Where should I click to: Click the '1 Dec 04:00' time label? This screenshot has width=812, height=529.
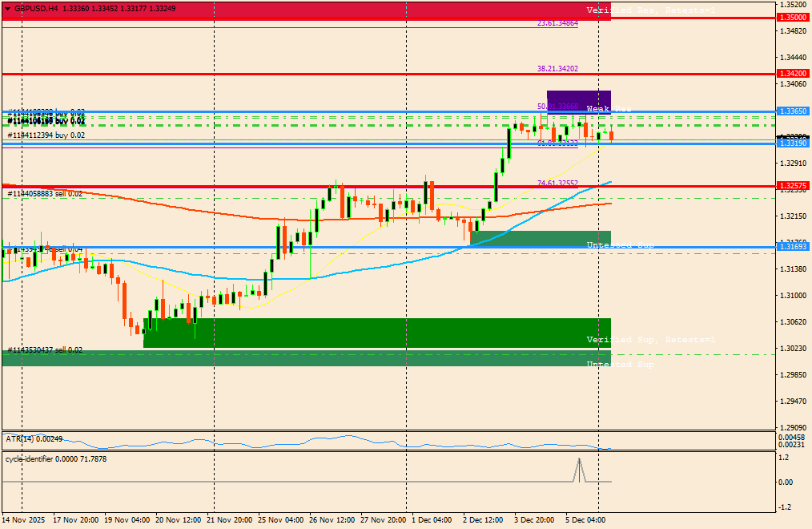pos(432,519)
